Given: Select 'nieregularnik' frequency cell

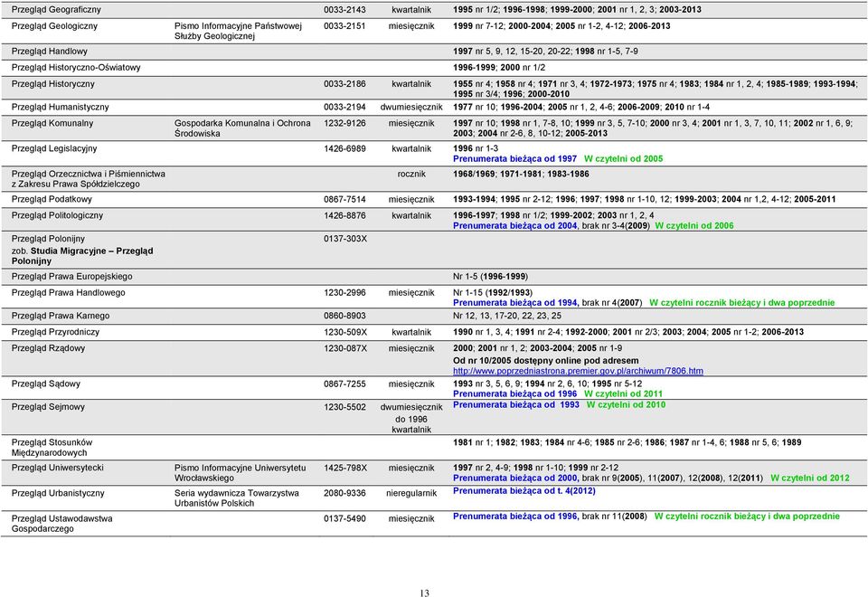Looking at the screenshot, I should click(x=411, y=494).
